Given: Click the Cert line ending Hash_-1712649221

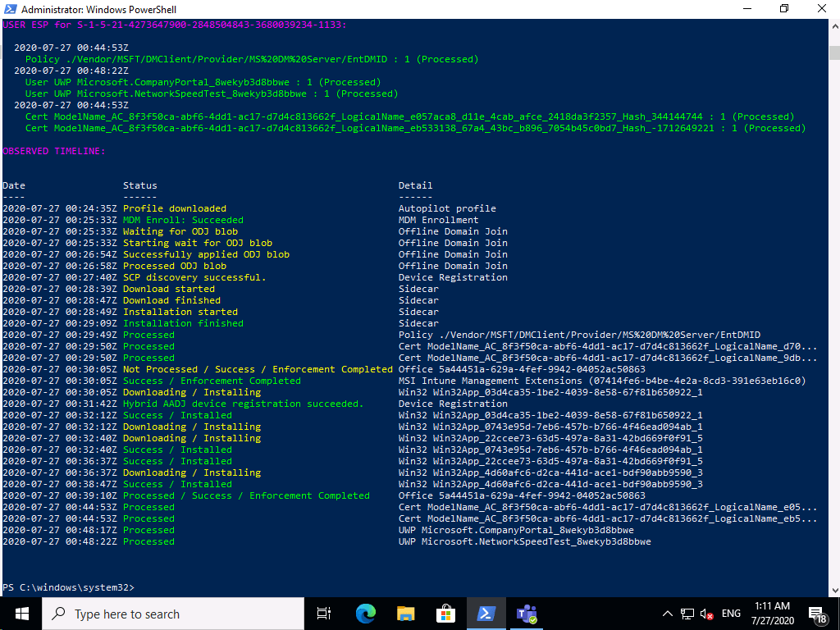Looking at the screenshot, I should [416, 128].
